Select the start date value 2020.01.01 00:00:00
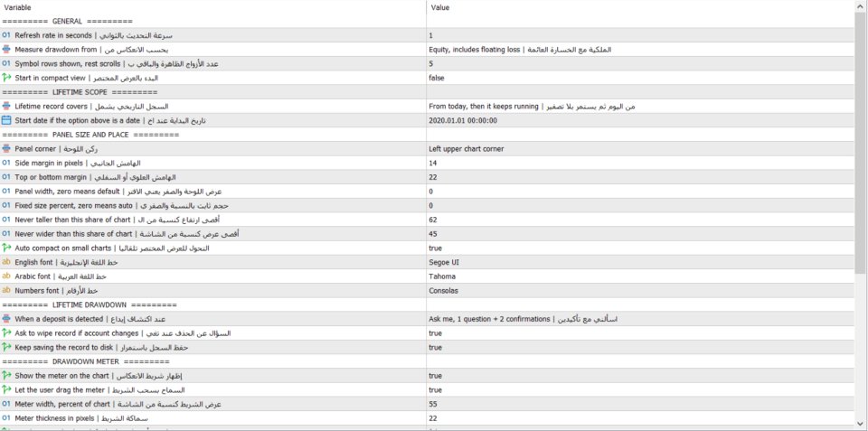Image resolution: width=868 pixels, height=431 pixels. [640, 120]
